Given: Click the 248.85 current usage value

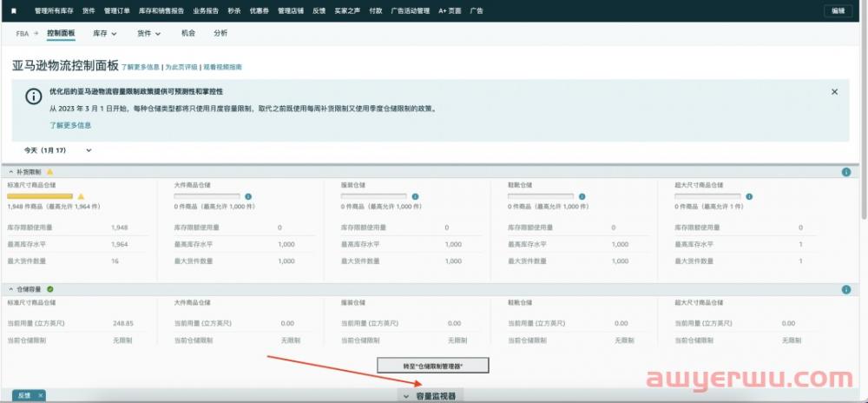Looking at the screenshot, I should point(123,323).
